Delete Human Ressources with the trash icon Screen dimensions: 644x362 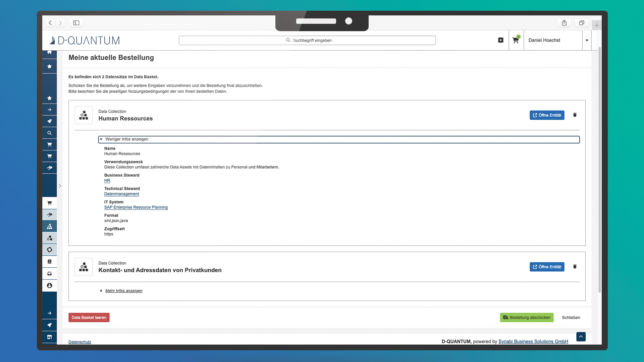click(575, 115)
